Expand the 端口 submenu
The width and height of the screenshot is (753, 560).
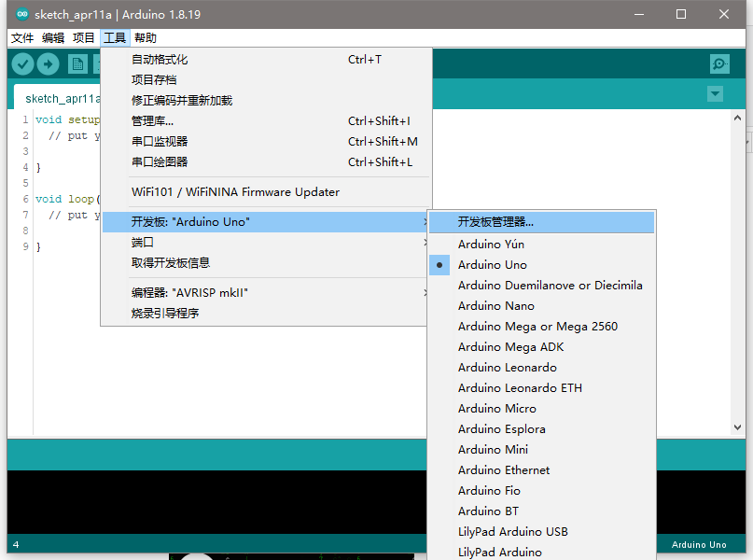point(266,243)
